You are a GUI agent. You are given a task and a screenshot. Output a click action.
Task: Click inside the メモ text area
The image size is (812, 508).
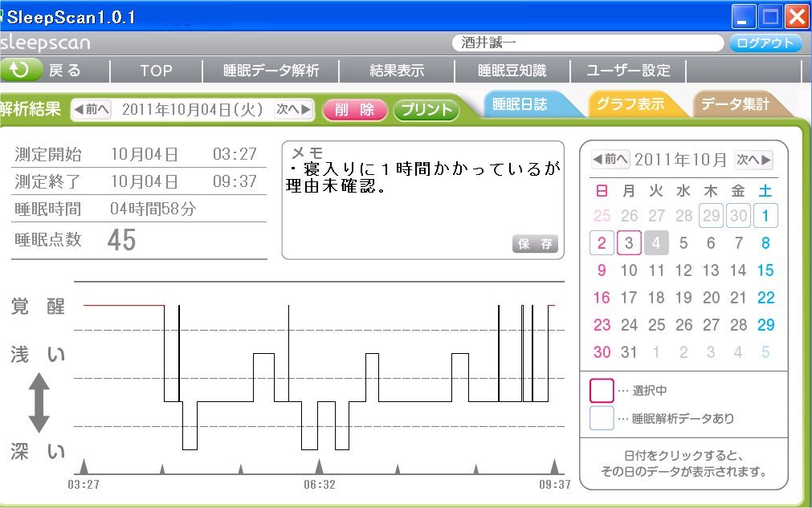(422, 213)
